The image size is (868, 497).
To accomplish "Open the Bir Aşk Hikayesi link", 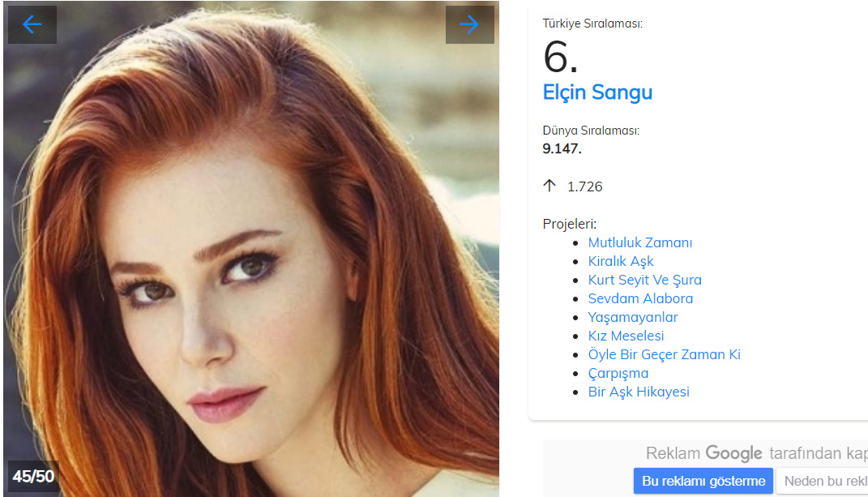I will point(639,392).
